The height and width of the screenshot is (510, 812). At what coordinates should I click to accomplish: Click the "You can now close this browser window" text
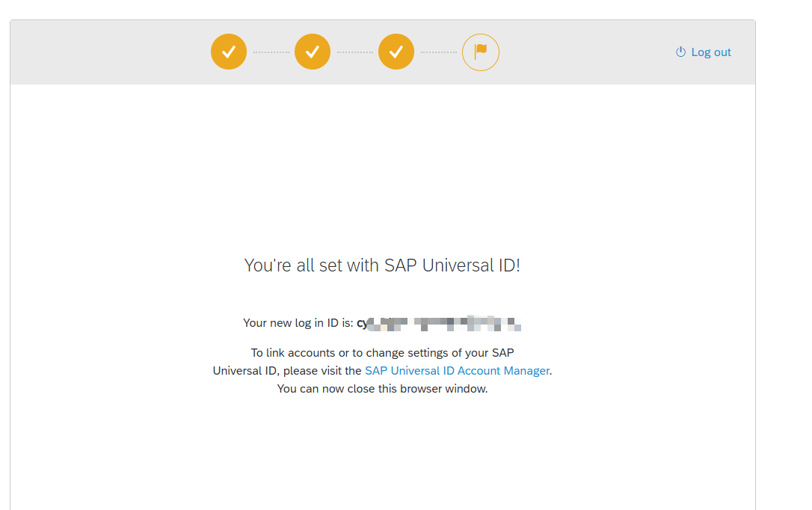click(382, 389)
